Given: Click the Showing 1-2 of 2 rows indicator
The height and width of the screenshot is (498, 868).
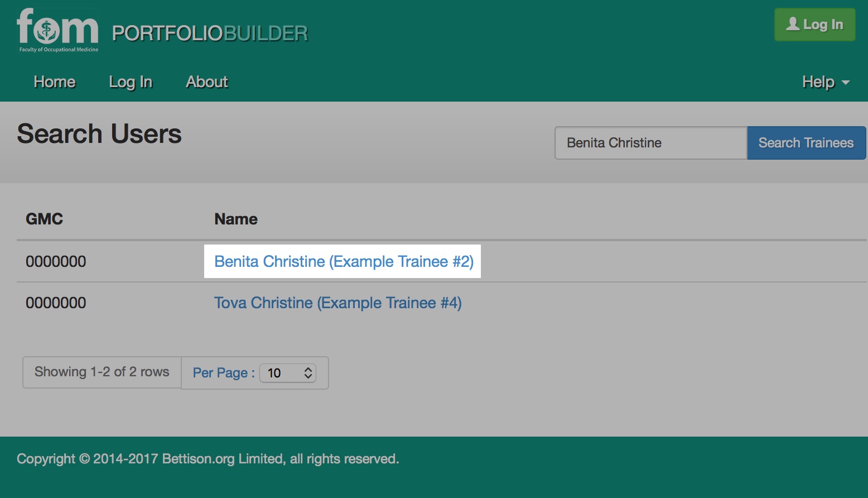Looking at the screenshot, I should (x=102, y=372).
